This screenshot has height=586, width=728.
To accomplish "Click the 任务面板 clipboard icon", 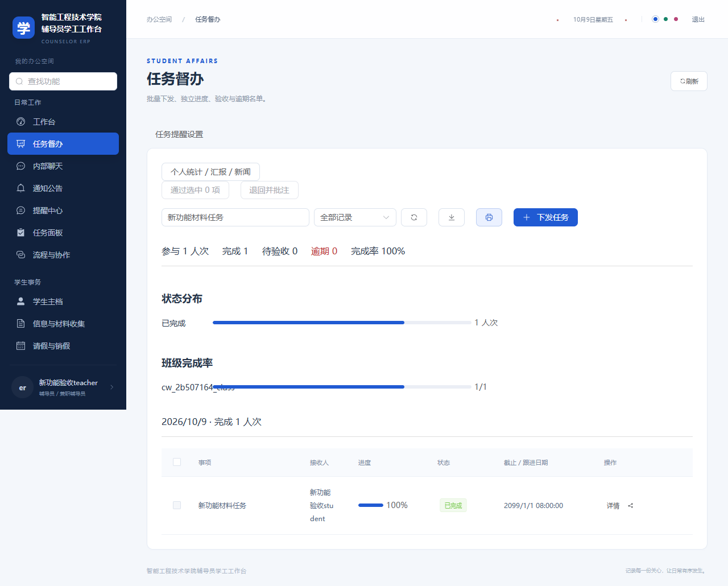I will 21,233.
